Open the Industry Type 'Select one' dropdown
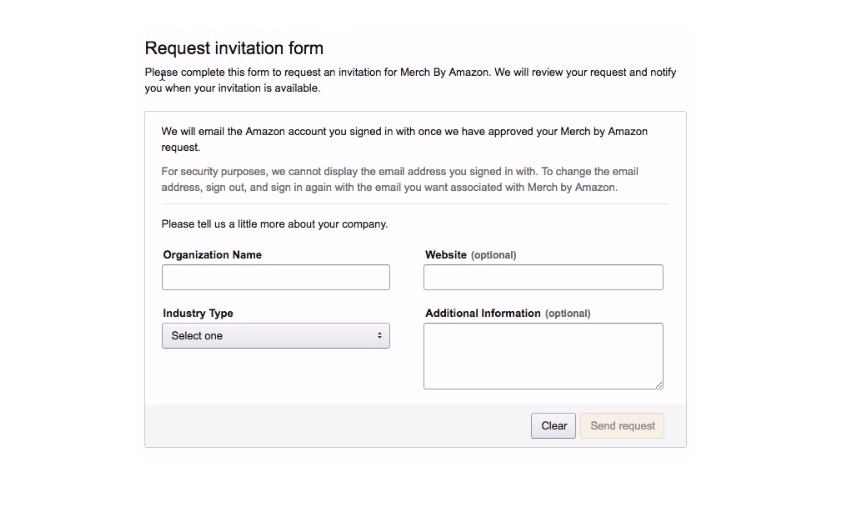This screenshot has height=517, width=850. [275, 336]
